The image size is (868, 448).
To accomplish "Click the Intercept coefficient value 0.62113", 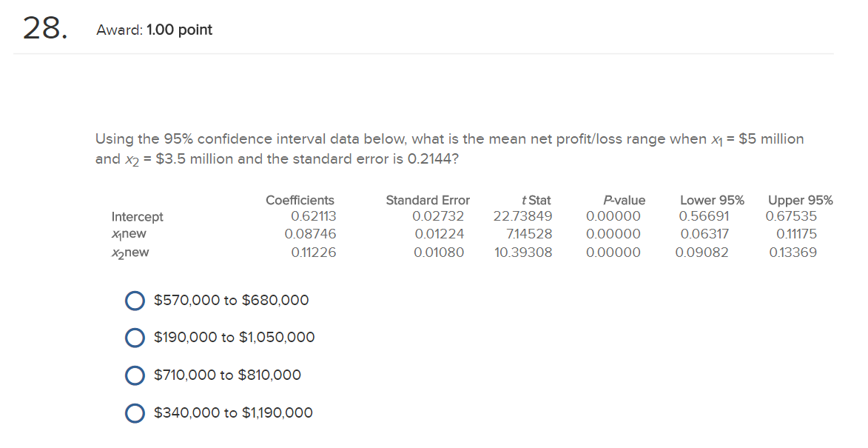I will tap(313, 216).
